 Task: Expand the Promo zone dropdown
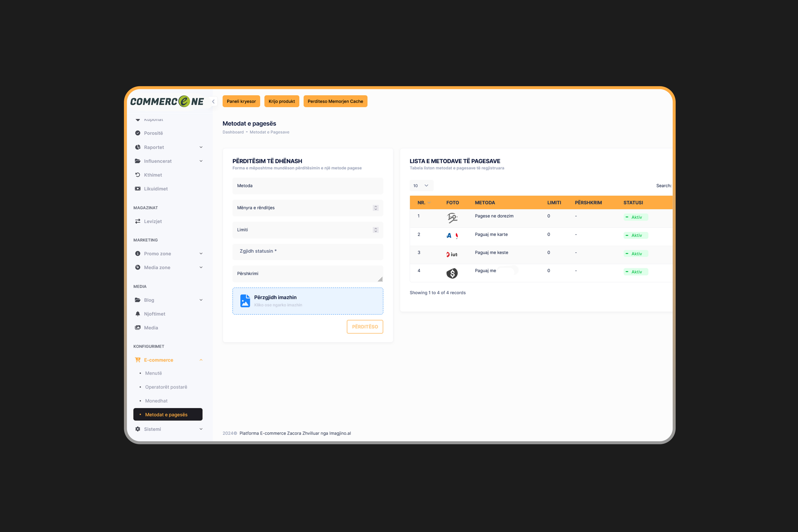[x=201, y=253]
